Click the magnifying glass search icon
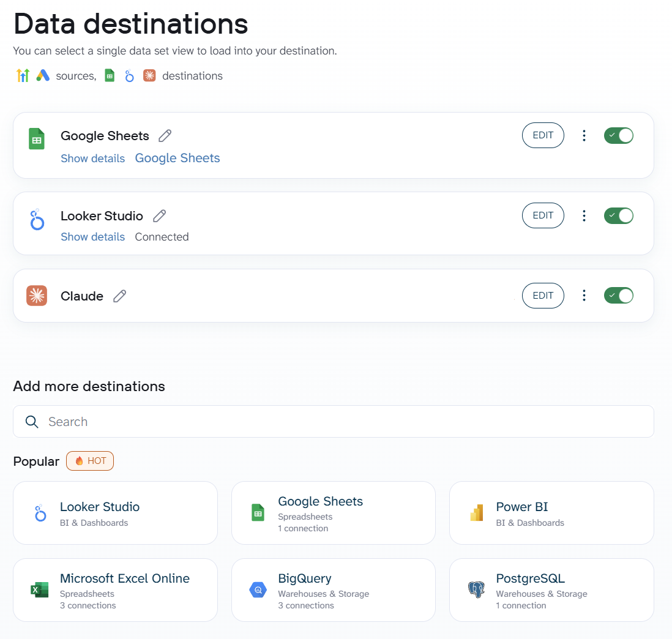 point(32,422)
